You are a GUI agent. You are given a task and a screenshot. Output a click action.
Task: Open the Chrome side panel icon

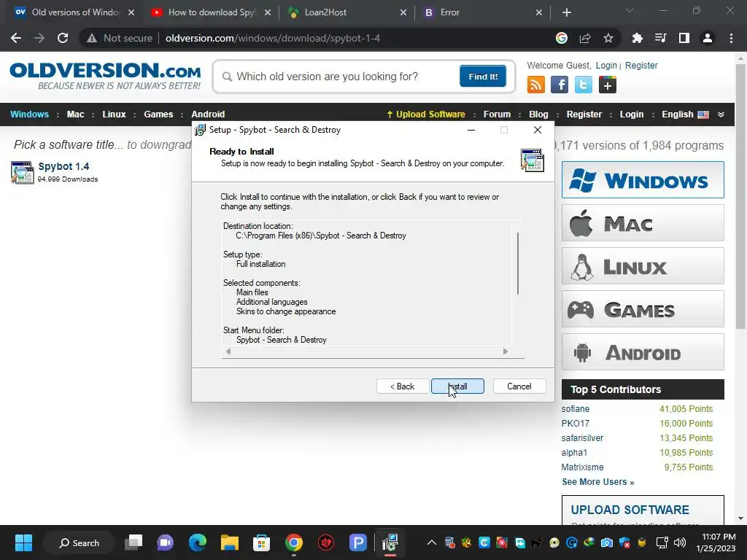point(684,38)
